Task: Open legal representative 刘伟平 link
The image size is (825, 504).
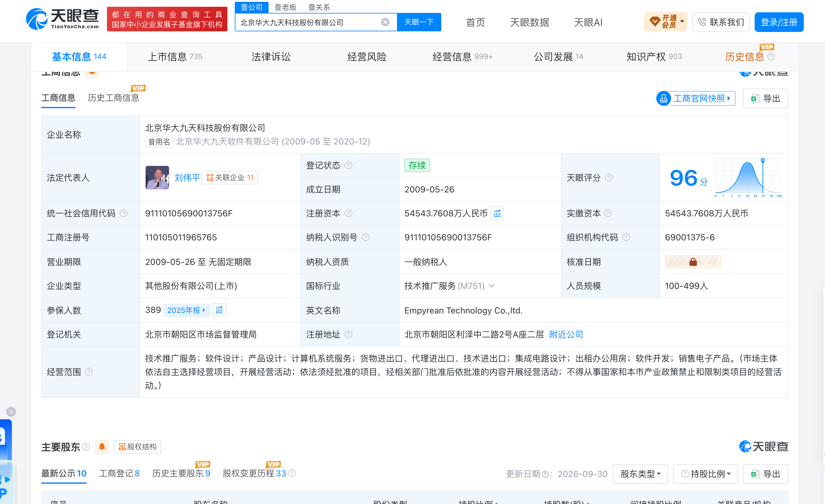Action: (x=187, y=178)
